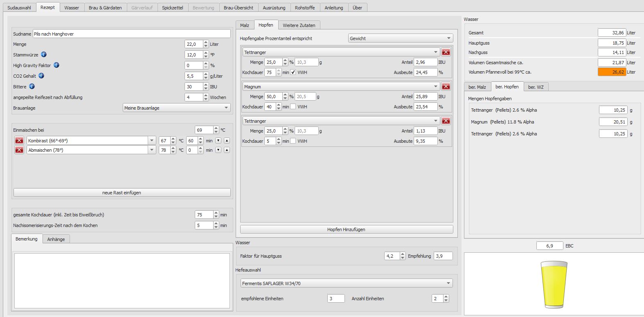
Task: Check VWH for the 5 min Tettnanger
Action: click(293, 141)
